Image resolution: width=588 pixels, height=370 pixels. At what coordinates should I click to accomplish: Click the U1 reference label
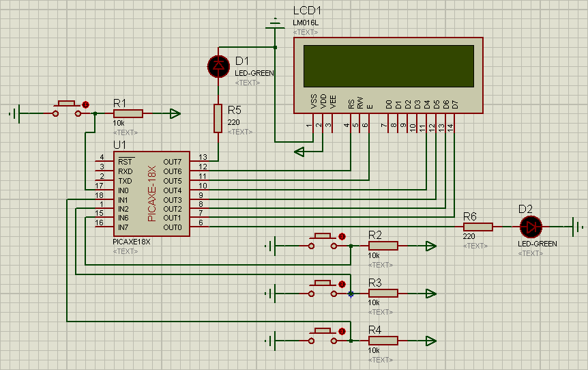(x=119, y=145)
